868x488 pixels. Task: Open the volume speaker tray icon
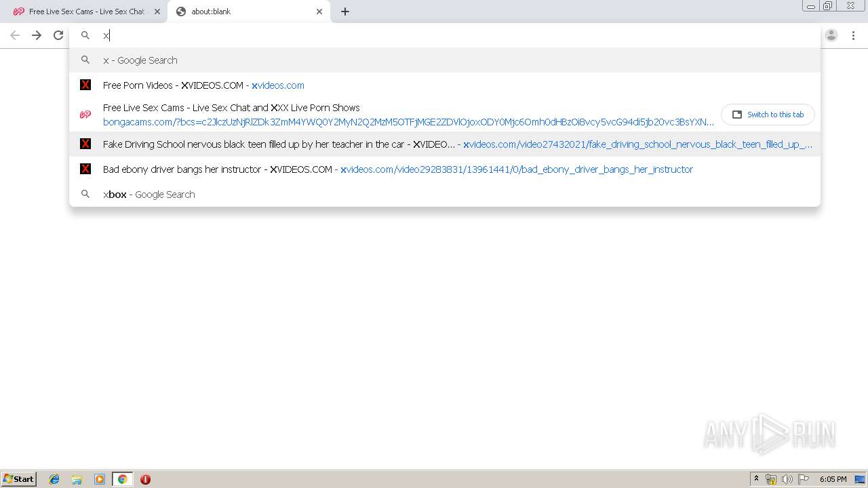click(787, 479)
